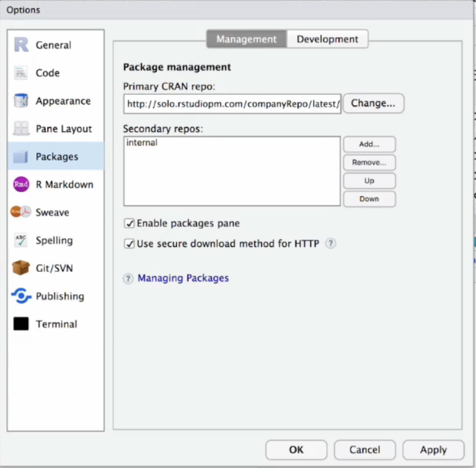Open General settings via R logo icon

21,45
